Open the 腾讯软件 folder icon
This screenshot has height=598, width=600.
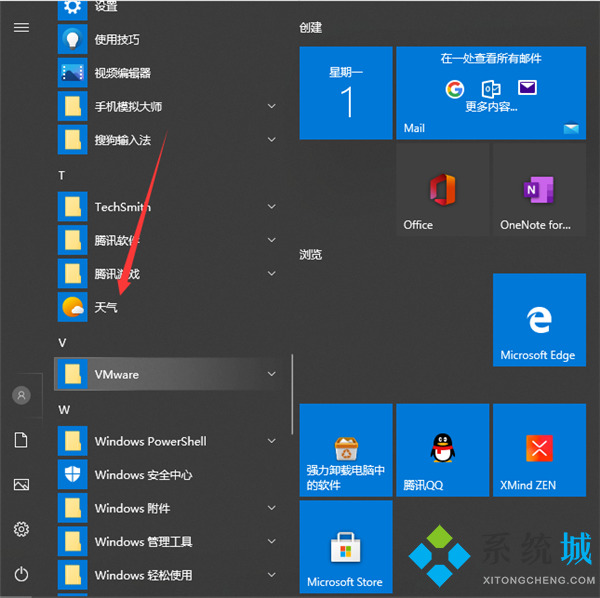click(x=73, y=240)
